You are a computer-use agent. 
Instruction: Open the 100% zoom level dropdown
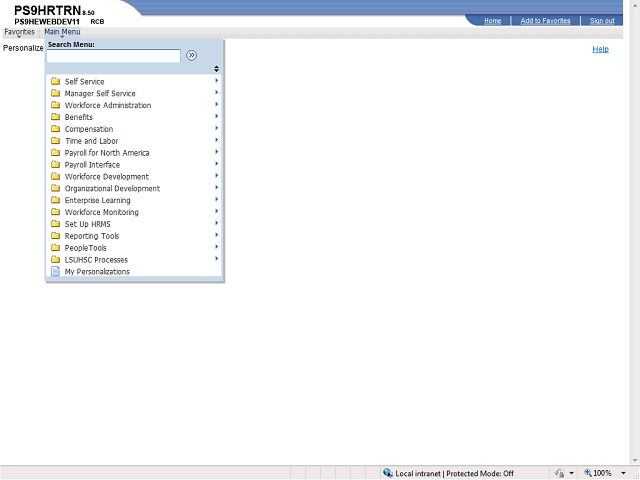coord(624,473)
